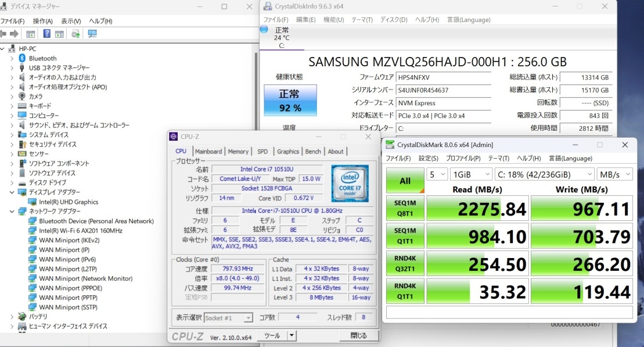Click the back arrow in Device Manager toolbar
This screenshot has width=644, height=347.
click(3, 34)
